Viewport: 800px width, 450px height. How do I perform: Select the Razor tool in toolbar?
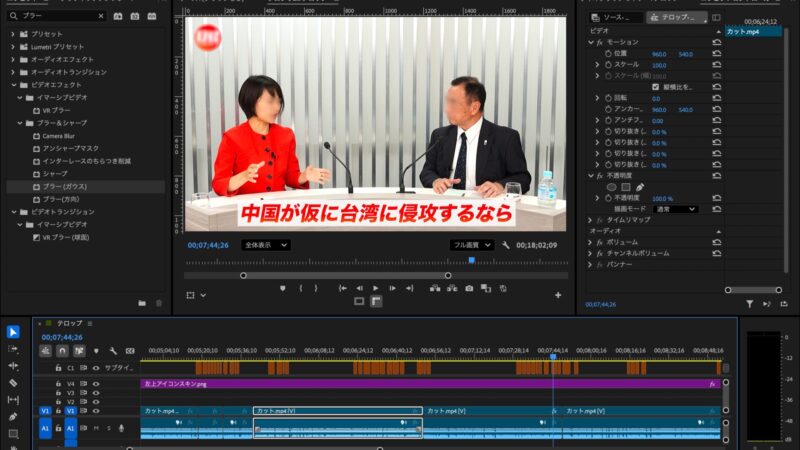(13, 382)
